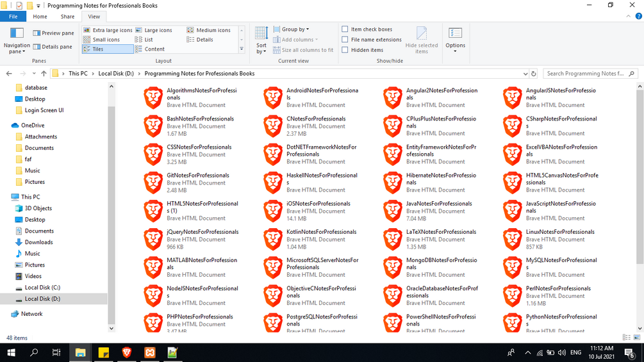Switch layout to Extra large icons
Viewport: 644px width, 362px height.
point(108,30)
